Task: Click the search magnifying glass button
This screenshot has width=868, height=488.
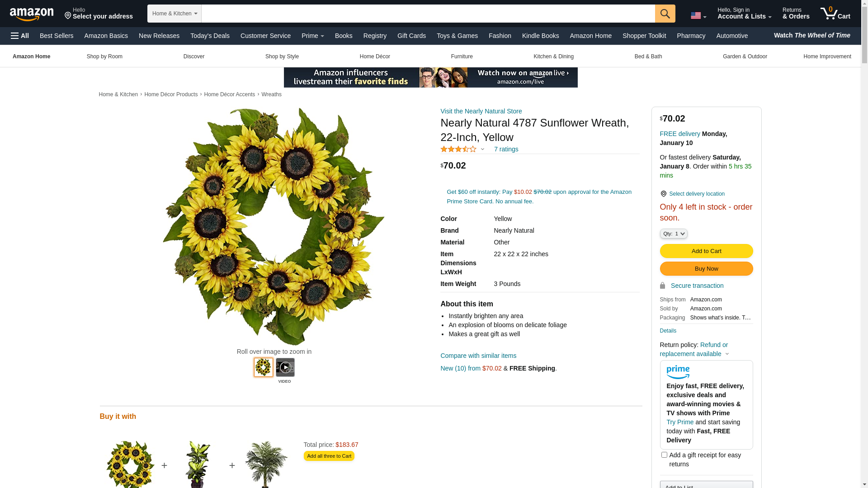Action: coord(665,14)
